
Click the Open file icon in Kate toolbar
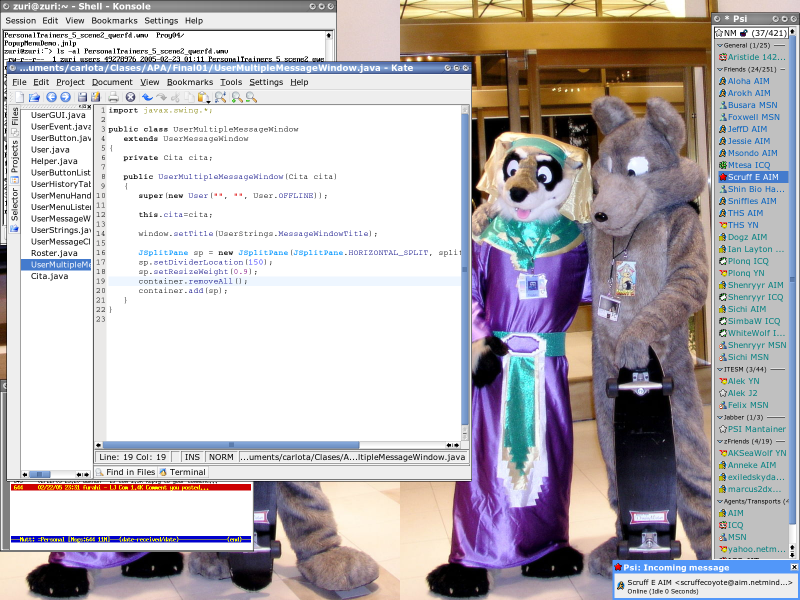pos(35,97)
